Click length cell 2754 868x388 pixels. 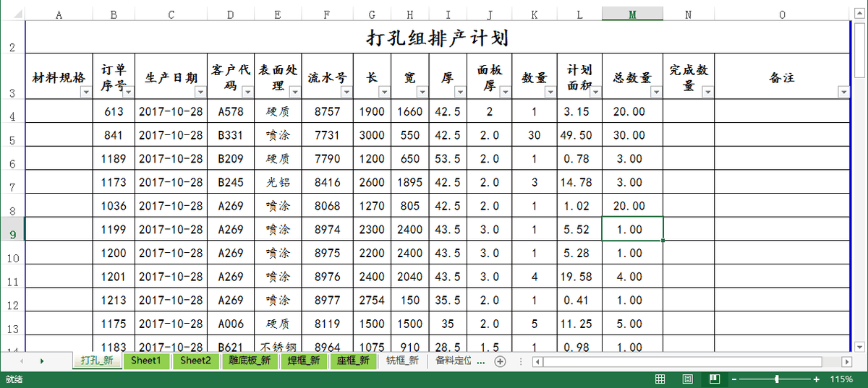pyautogui.click(x=372, y=300)
